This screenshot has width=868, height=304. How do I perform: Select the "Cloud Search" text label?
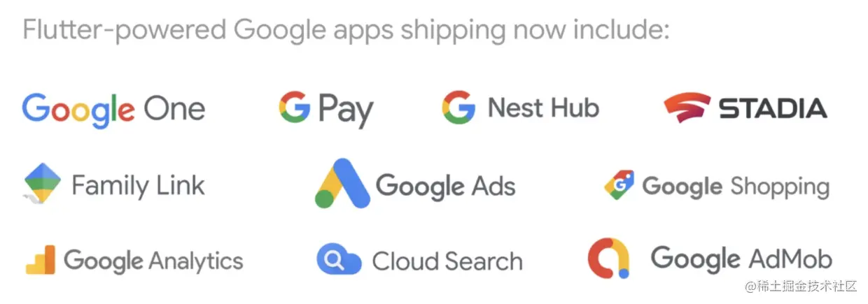point(447,261)
